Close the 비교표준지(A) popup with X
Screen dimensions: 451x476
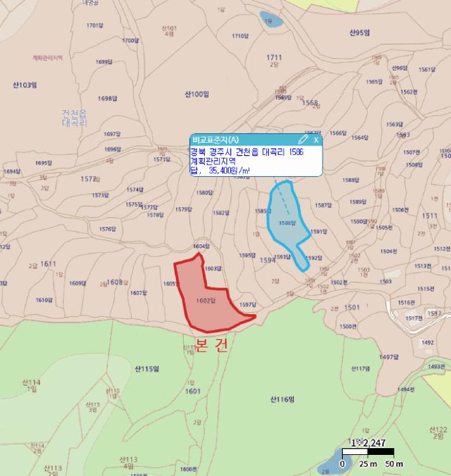316,139
